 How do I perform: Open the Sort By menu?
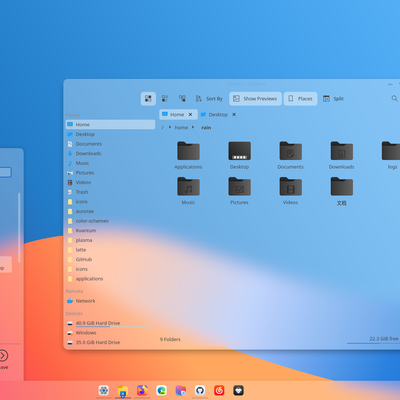tap(209, 99)
